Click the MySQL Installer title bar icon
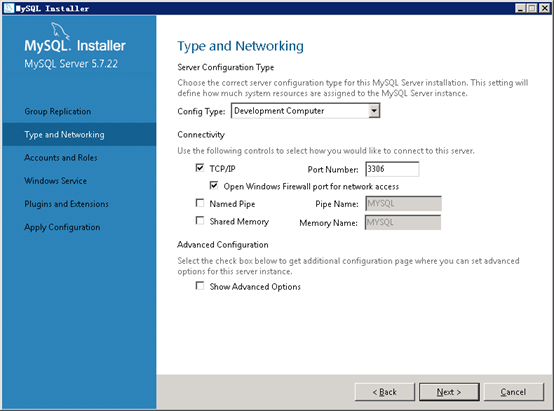This screenshot has width=554, height=411. click(9, 8)
